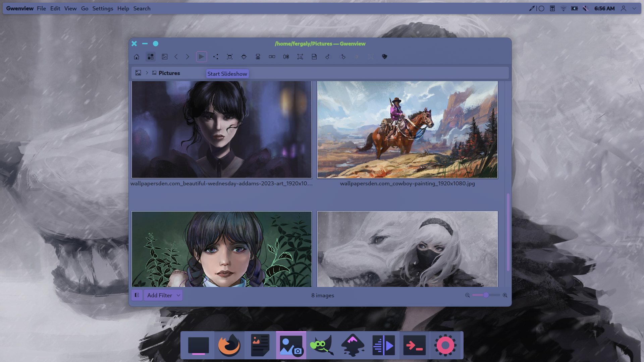This screenshot has height=362, width=644.
Task: Select the cowboy painting thumbnail
Action: [x=408, y=129]
